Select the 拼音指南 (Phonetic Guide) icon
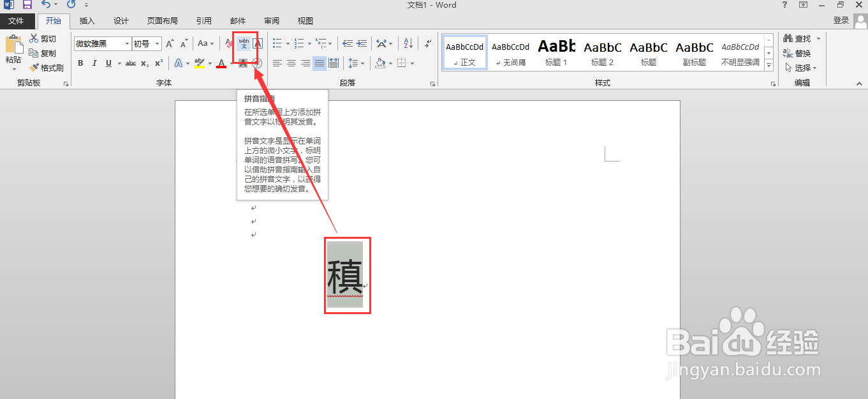The height and width of the screenshot is (399, 868). click(244, 43)
